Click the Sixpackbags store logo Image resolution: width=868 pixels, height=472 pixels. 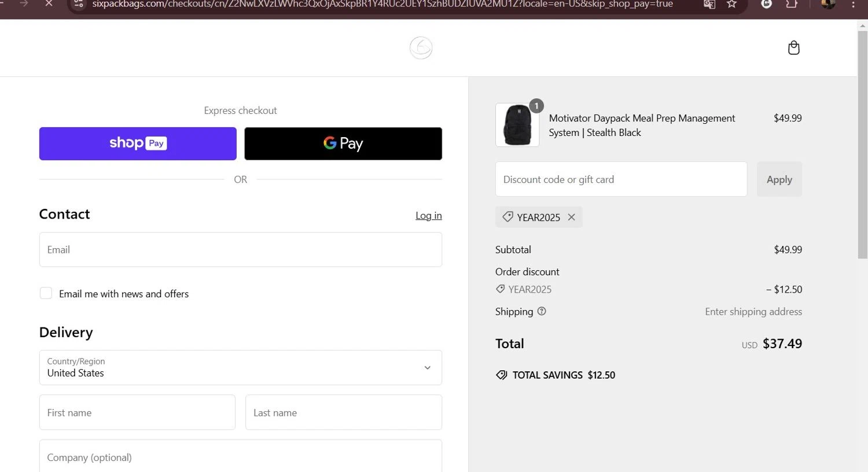[x=421, y=47]
